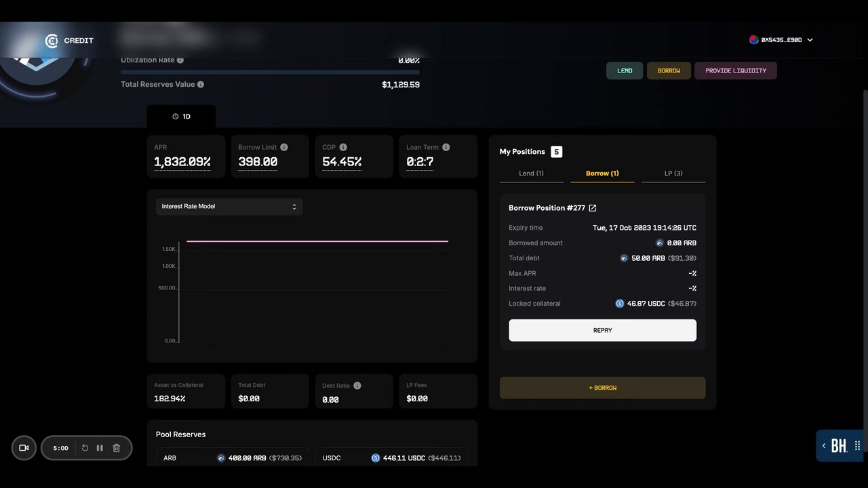Expand the wallet address 0x5435 dropdown

point(781,40)
